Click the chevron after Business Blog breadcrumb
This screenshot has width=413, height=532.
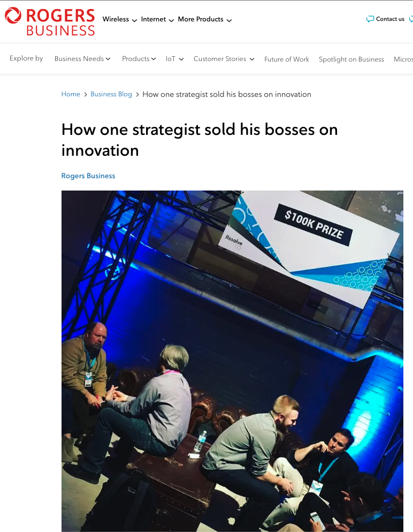coord(137,94)
